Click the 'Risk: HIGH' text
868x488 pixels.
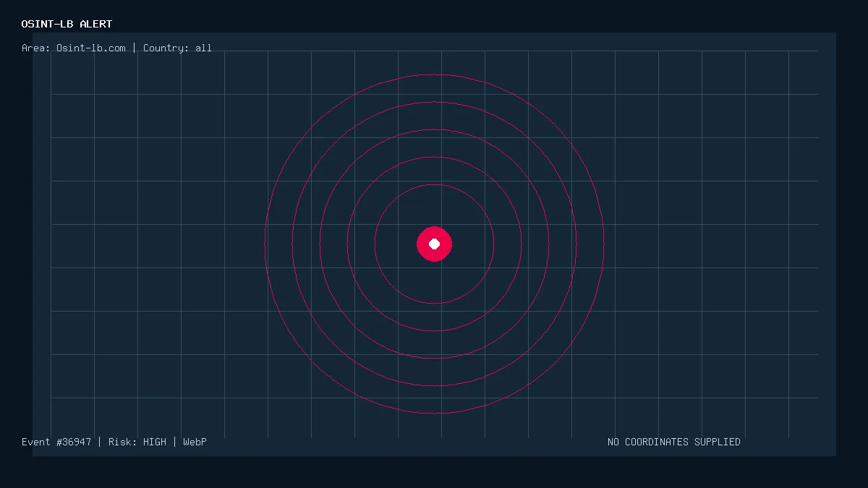[137, 442]
